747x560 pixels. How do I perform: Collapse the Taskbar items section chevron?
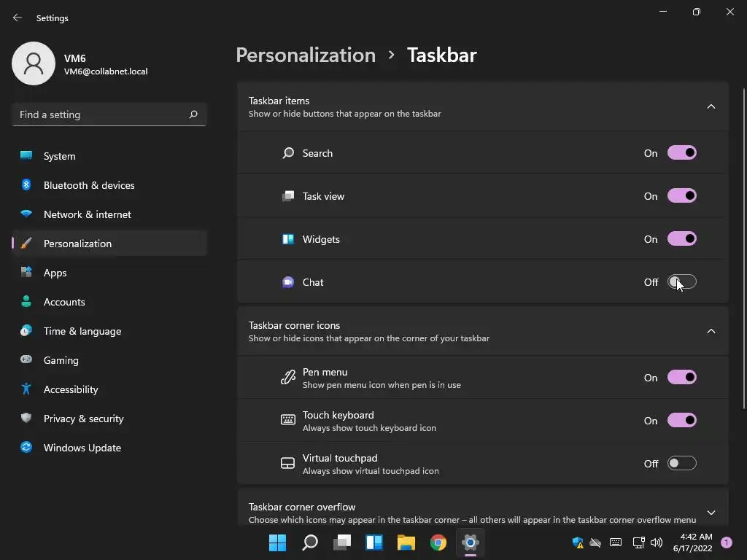click(x=711, y=106)
